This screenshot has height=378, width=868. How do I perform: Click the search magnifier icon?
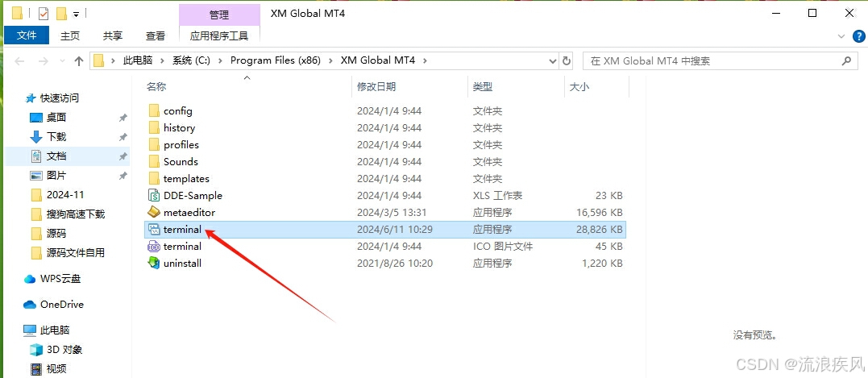(846, 61)
